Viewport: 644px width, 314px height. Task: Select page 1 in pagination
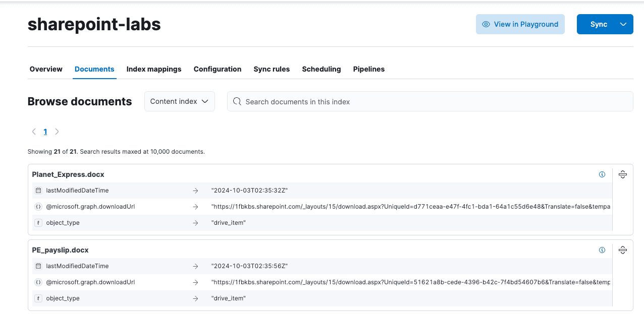(x=45, y=132)
